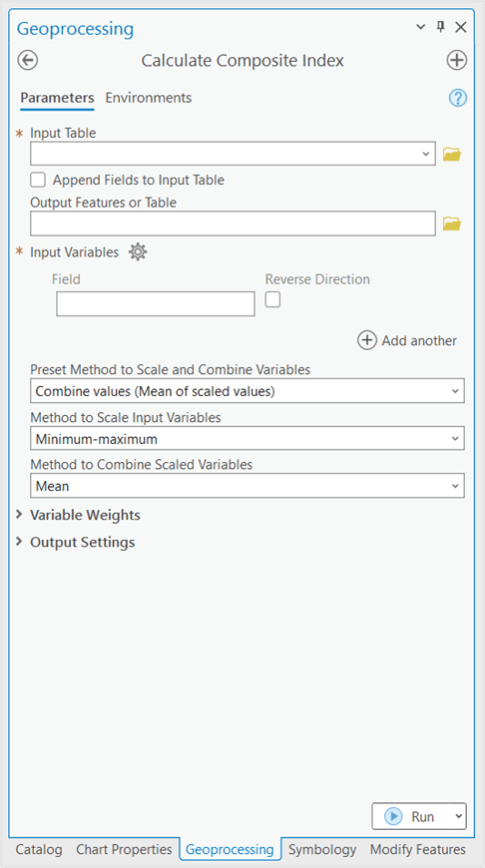Viewport: 485px width, 868px height.
Task: Browse for Output Features folder icon
Action: 452,223
